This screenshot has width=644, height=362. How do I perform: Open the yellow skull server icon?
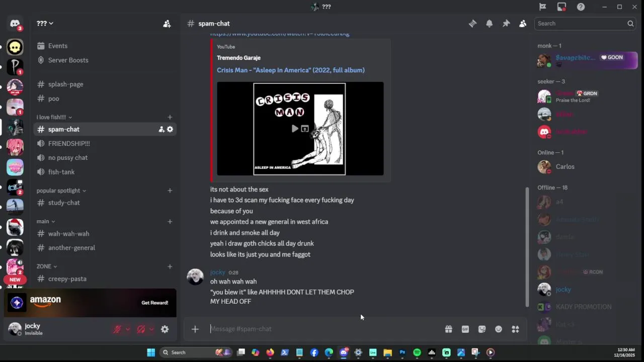point(15,47)
